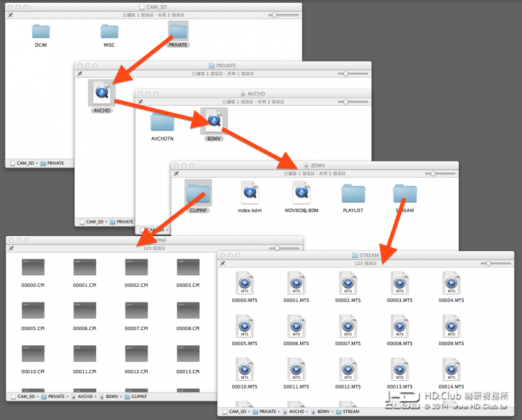Go to AVCHD in STREAM window path bar

point(294,411)
